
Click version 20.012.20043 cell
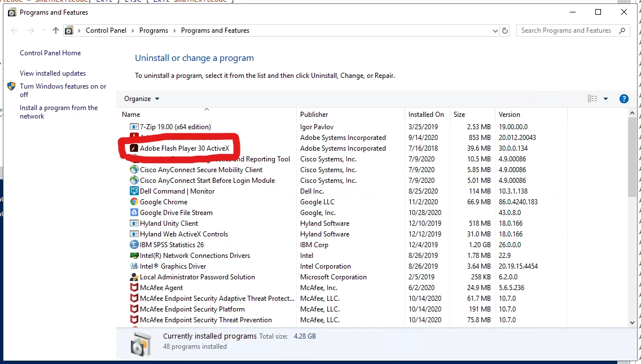pos(517,138)
